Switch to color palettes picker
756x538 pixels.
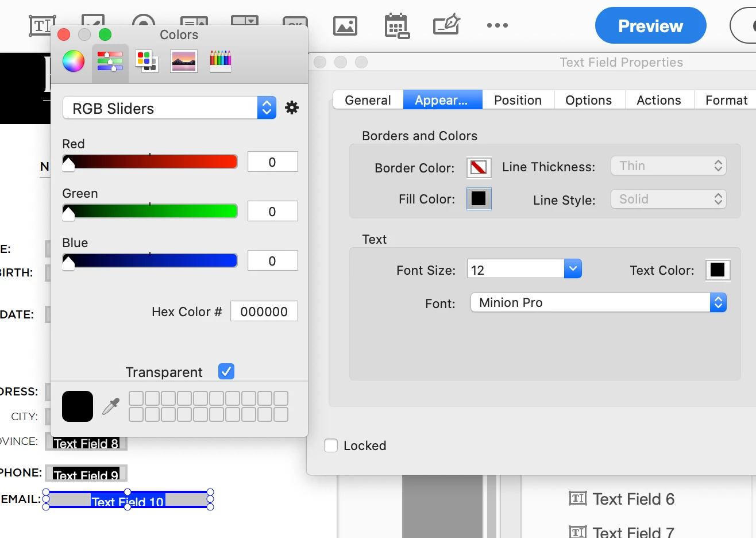(x=146, y=61)
